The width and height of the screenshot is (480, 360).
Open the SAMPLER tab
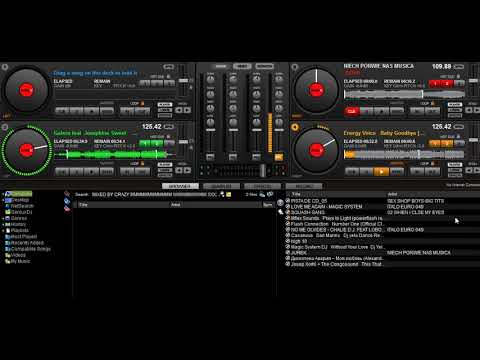(221, 186)
